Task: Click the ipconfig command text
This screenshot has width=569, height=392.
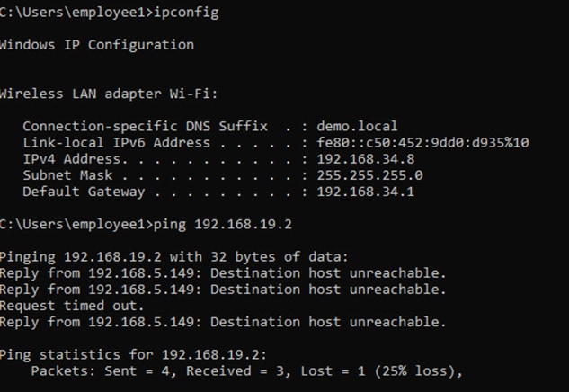Action: tap(186, 13)
